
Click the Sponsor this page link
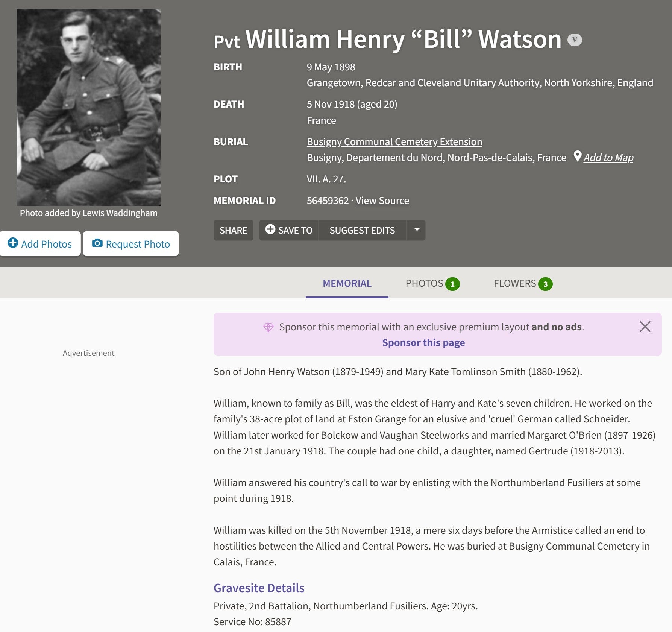423,343
